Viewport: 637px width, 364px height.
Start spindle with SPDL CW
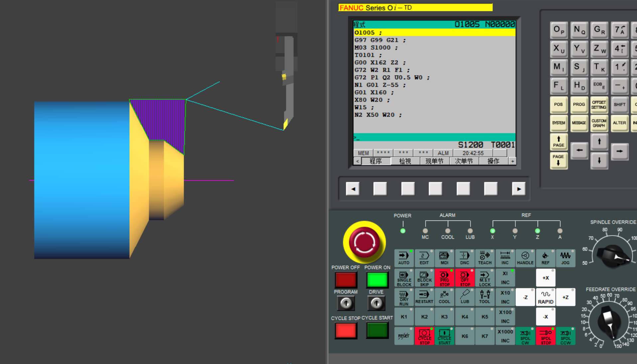click(x=525, y=336)
